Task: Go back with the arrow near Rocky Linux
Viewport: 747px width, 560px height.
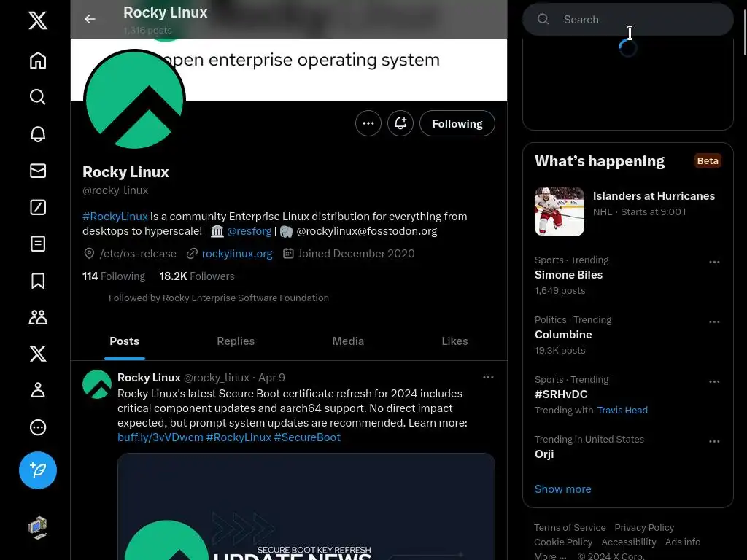Action: (x=90, y=19)
